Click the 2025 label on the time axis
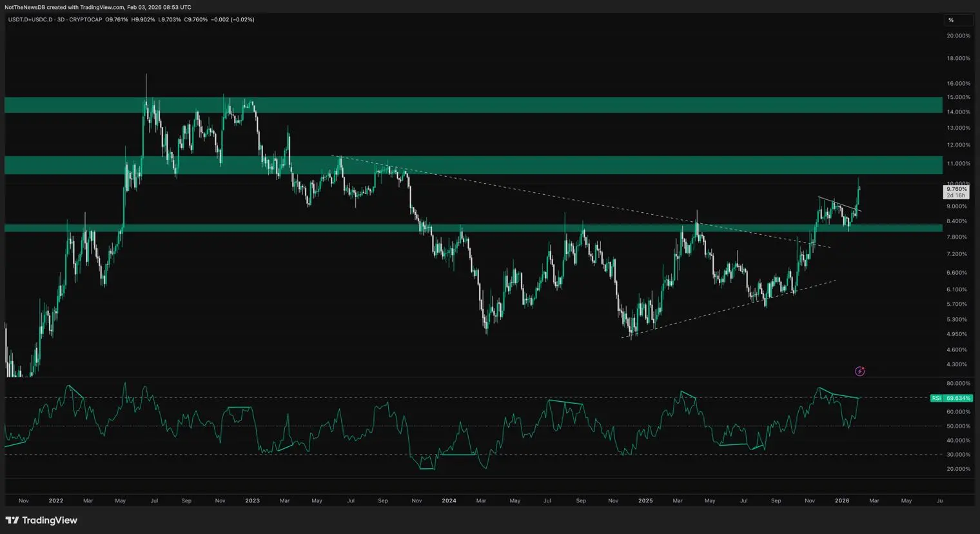The width and height of the screenshot is (980, 534). 645,500
